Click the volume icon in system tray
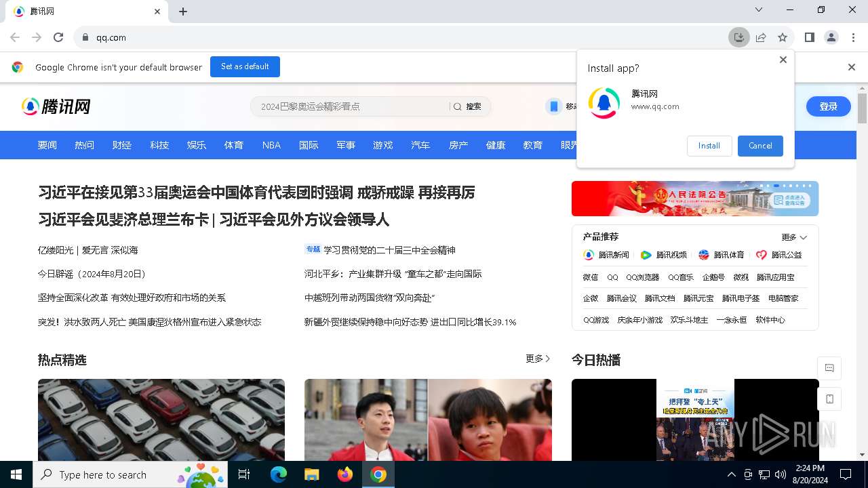Image resolution: width=868 pixels, height=488 pixels. (781, 474)
